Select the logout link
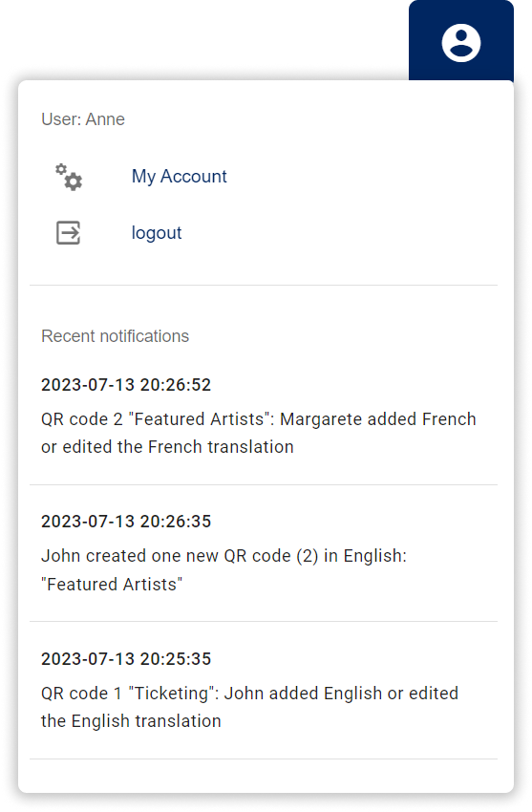 pyautogui.click(x=157, y=233)
